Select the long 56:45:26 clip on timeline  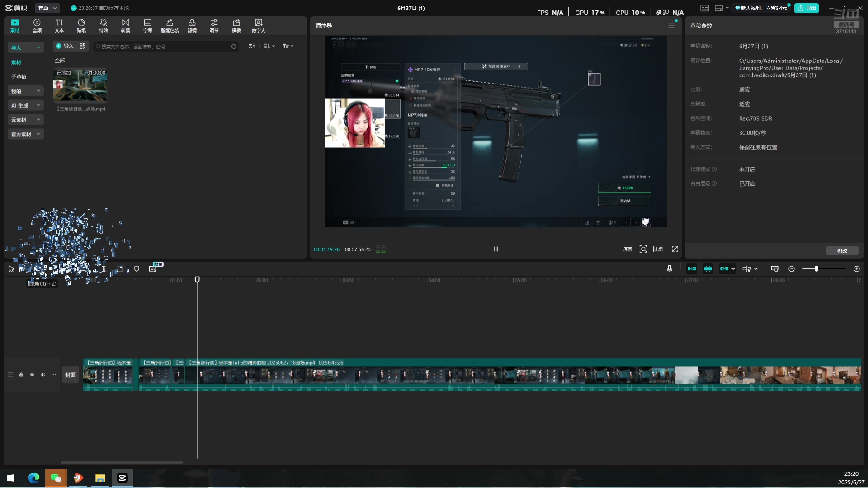tap(523, 375)
